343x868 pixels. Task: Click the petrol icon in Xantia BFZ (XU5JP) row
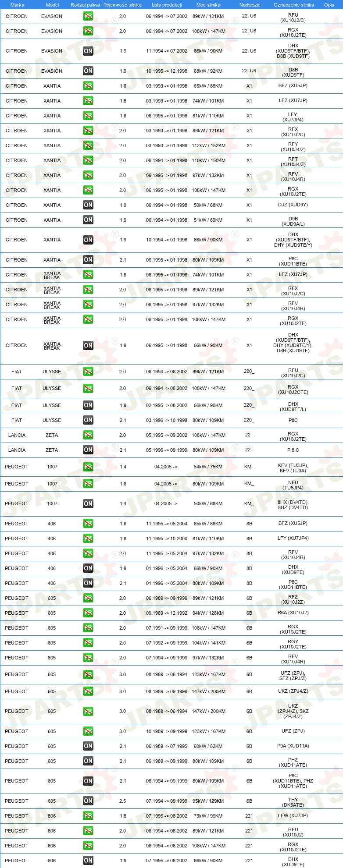(88, 86)
